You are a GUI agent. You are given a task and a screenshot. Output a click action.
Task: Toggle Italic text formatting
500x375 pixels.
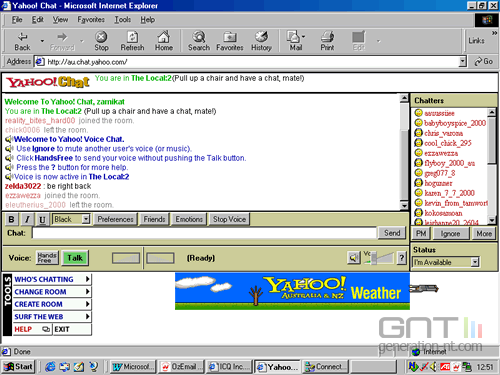tap(27, 219)
